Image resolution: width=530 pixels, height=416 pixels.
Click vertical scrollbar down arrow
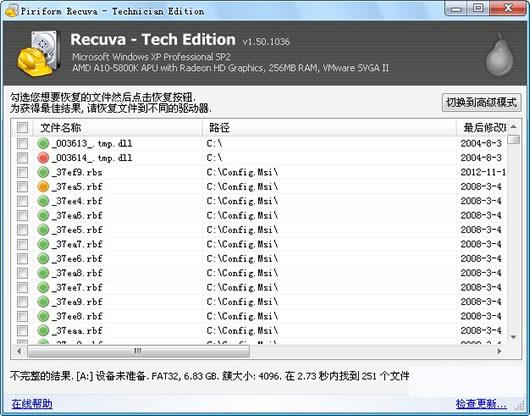tap(513, 337)
